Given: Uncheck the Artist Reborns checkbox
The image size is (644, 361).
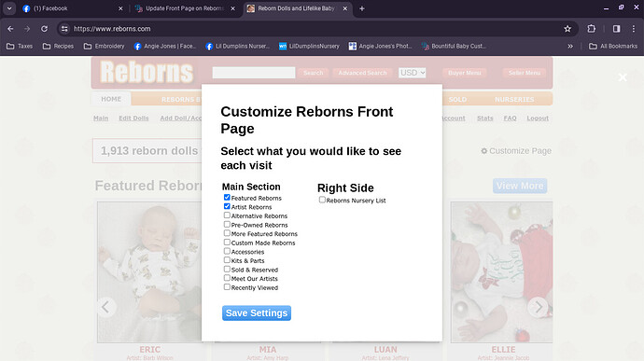Looking at the screenshot, I should coord(227,206).
